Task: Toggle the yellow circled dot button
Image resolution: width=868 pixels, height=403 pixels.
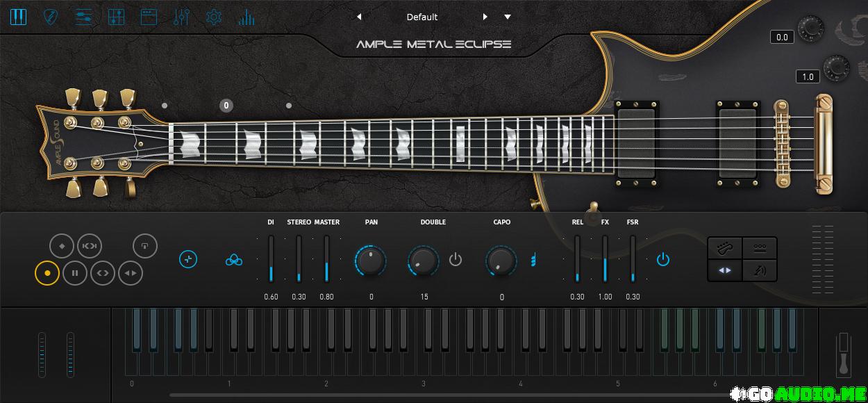Action: click(47, 273)
